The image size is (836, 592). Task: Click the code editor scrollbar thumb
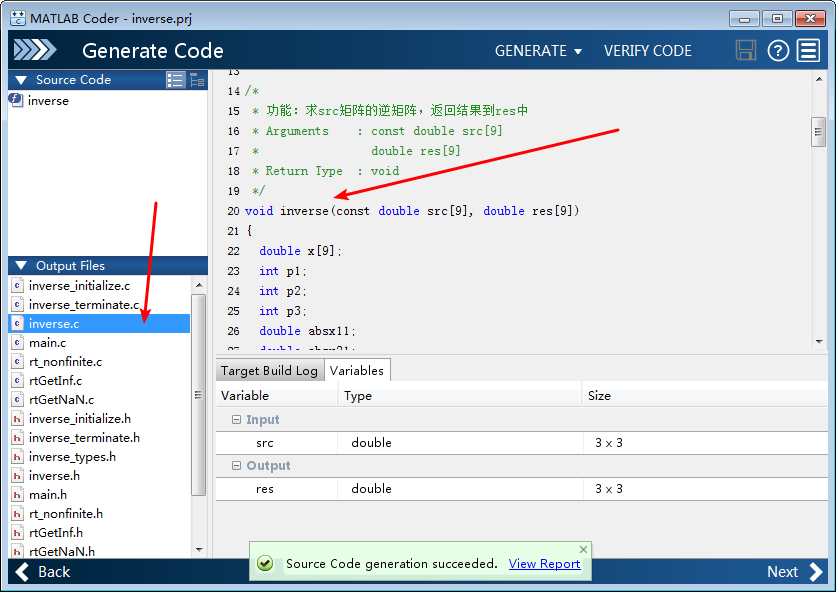(818, 132)
